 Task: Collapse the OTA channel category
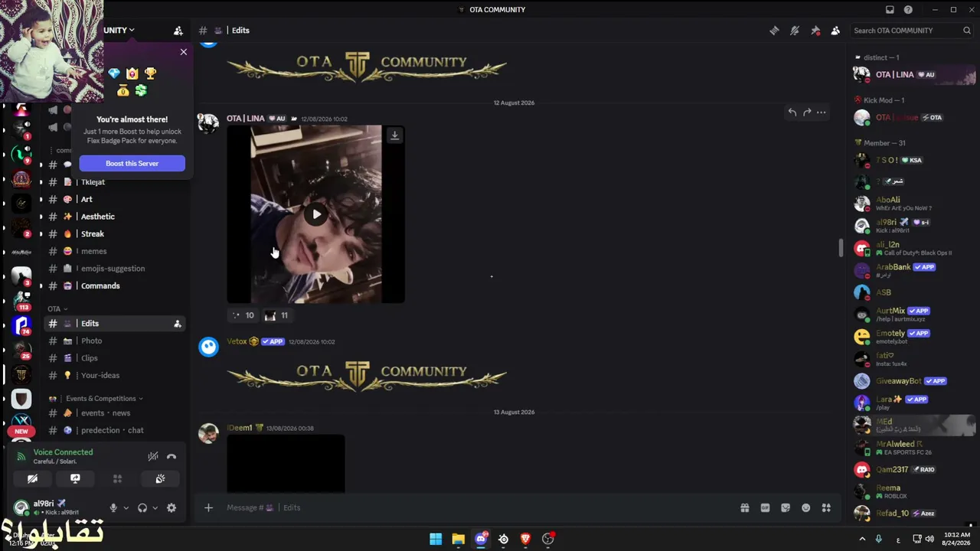click(57, 309)
